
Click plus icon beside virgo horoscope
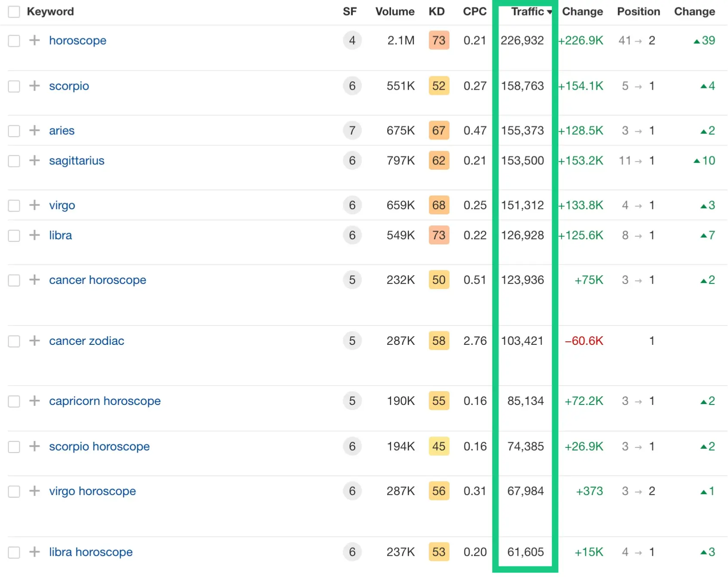[x=34, y=491]
